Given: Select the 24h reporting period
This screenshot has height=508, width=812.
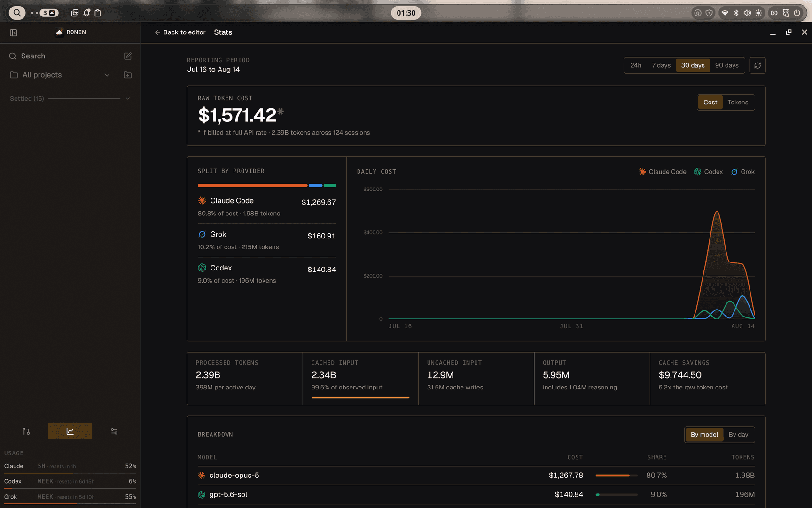Looking at the screenshot, I should tap(636, 65).
